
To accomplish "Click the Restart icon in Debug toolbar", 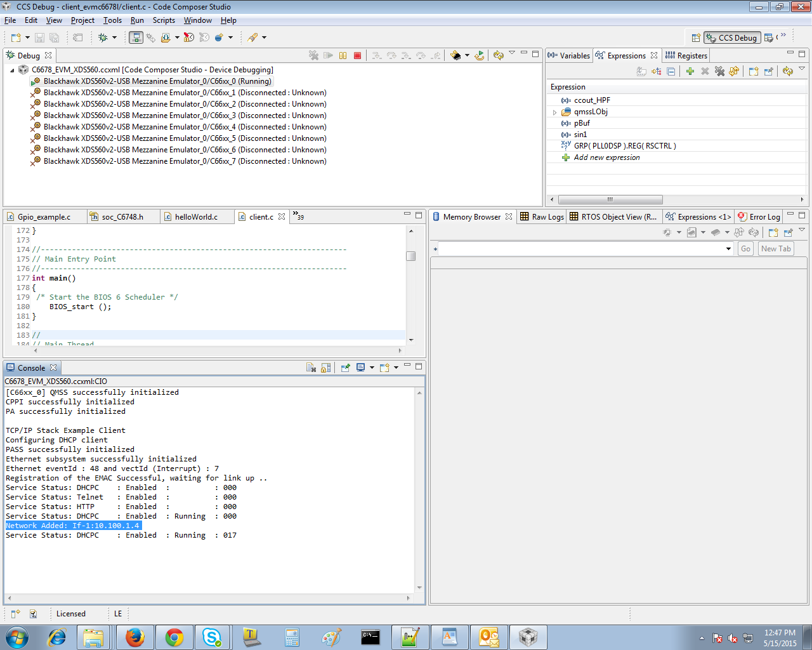I will (480, 56).
